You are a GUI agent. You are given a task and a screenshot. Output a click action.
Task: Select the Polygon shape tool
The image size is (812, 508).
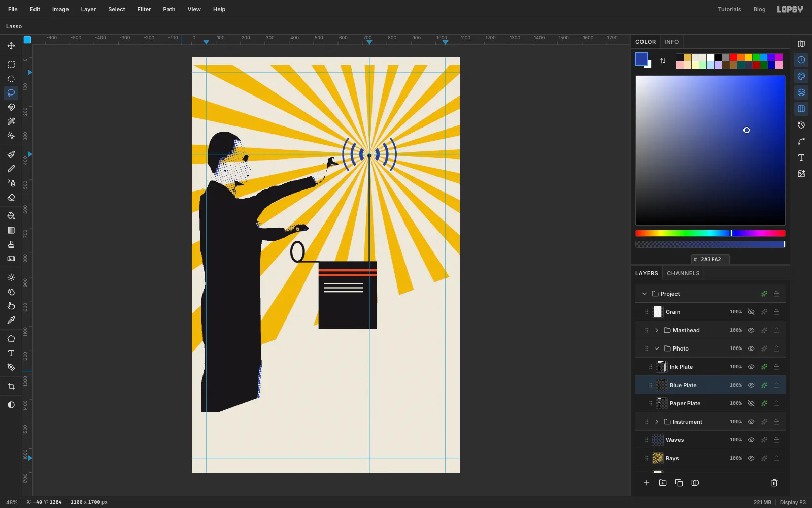tap(11, 339)
